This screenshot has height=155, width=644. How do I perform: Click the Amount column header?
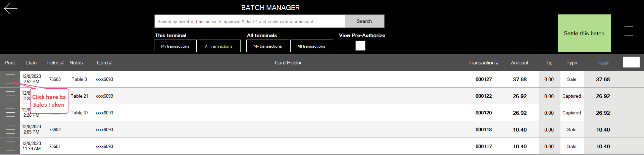[x=519, y=63]
